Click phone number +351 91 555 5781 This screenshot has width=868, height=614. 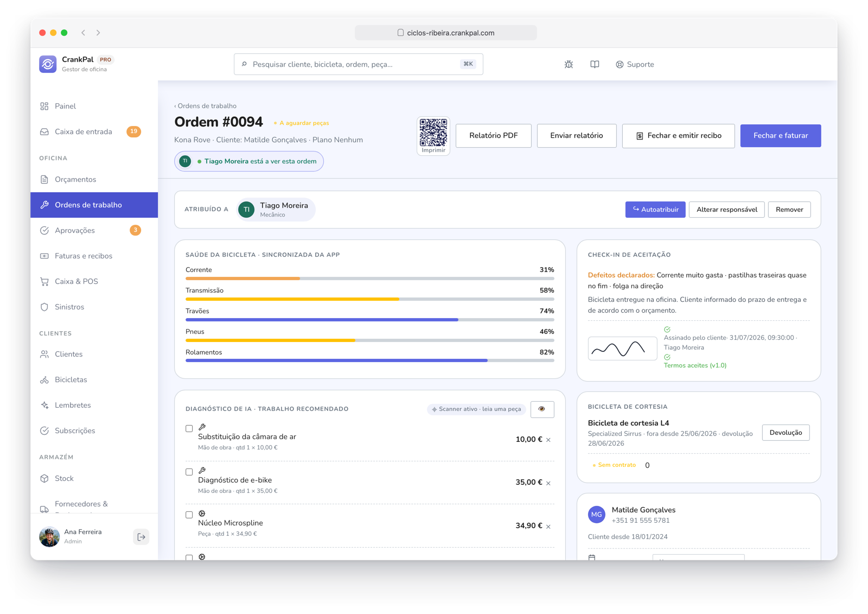pos(641,521)
